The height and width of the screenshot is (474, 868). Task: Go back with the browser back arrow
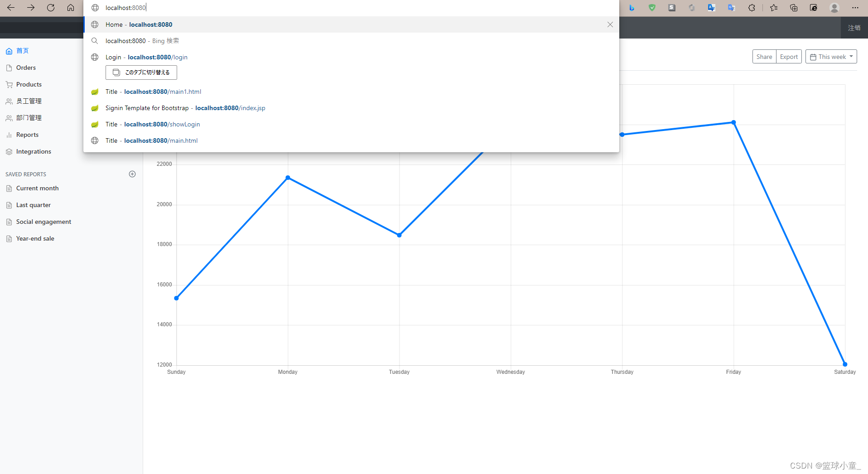(x=11, y=8)
